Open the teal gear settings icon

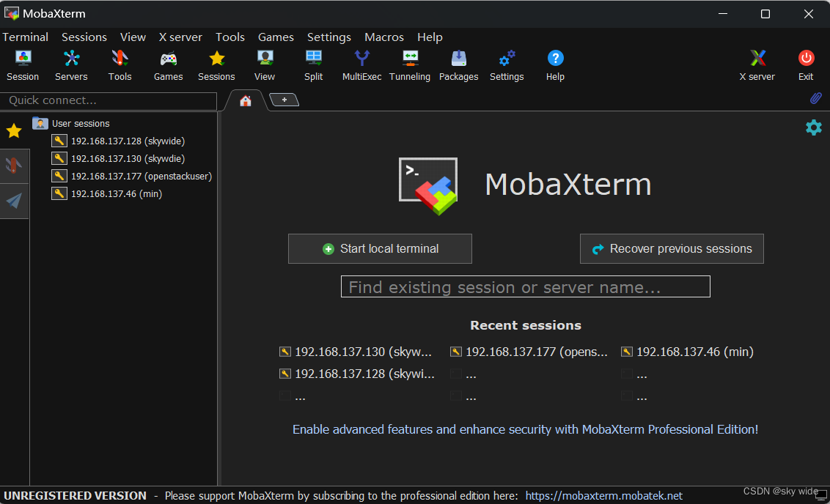(814, 127)
